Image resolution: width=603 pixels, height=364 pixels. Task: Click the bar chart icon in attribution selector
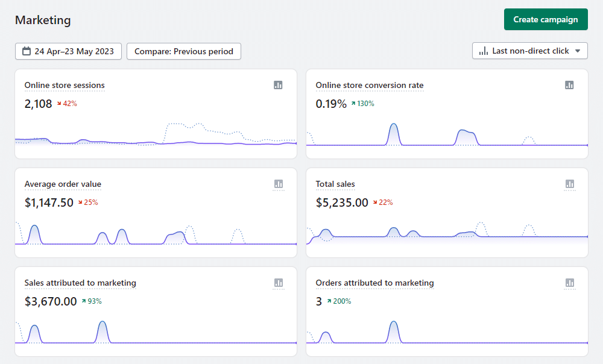(483, 51)
